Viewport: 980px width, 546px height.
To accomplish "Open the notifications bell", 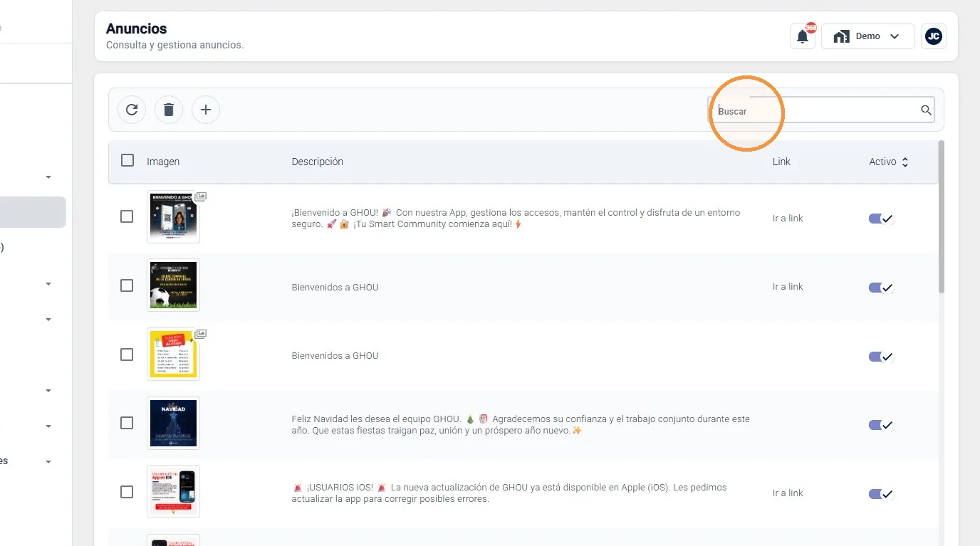I will click(x=803, y=36).
